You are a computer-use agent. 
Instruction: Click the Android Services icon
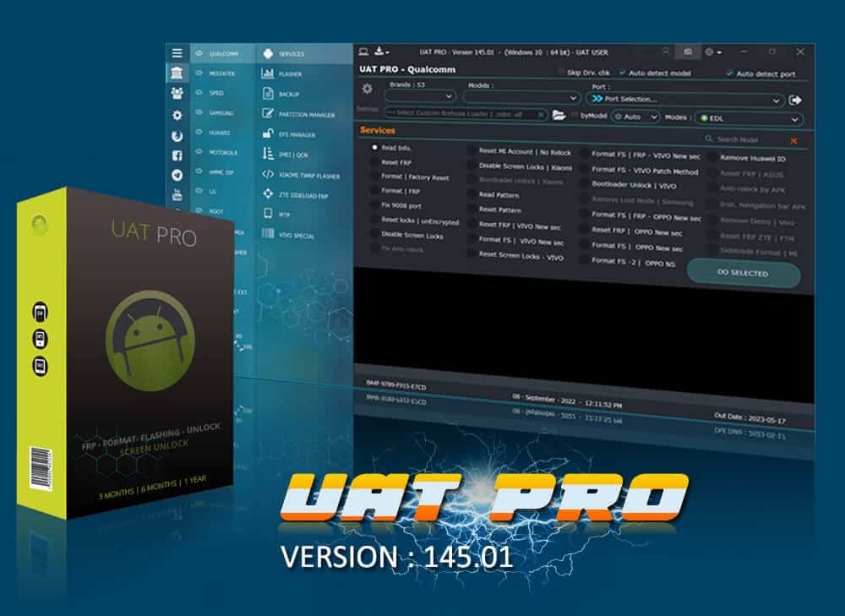(268, 53)
